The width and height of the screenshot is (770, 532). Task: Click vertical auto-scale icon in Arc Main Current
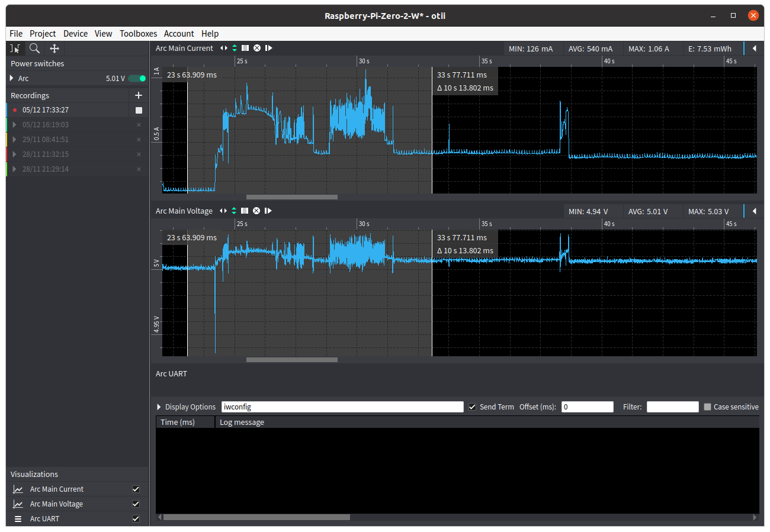pos(235,49)
